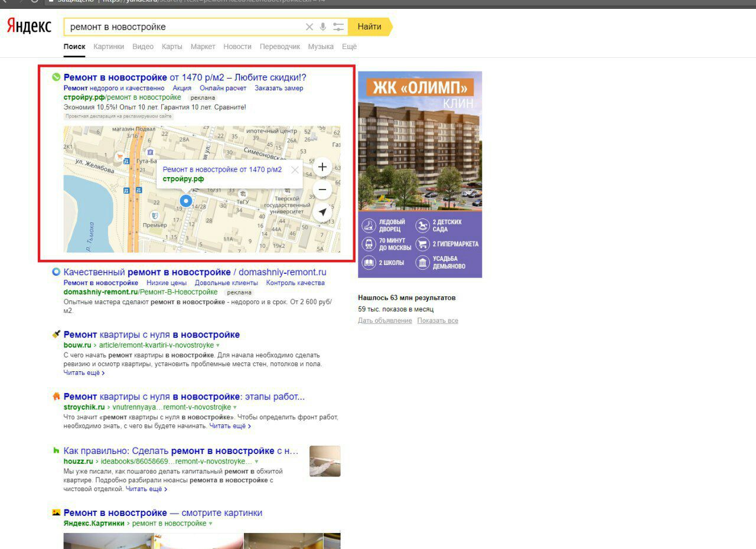Expand Читать ещё under houzz.ru snippet
756x549 pixels.
pos(146,489)
